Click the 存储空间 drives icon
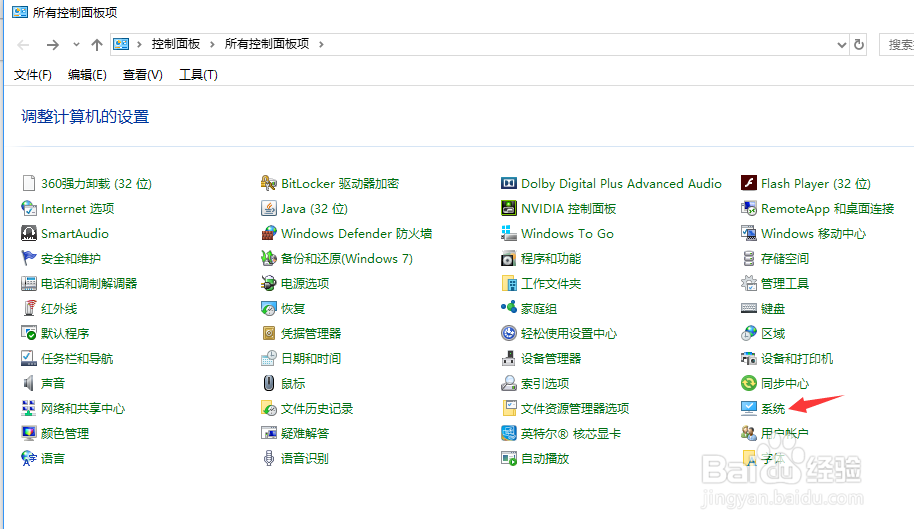This screenshot has width=914, height=529. click(x=749, y=258)
